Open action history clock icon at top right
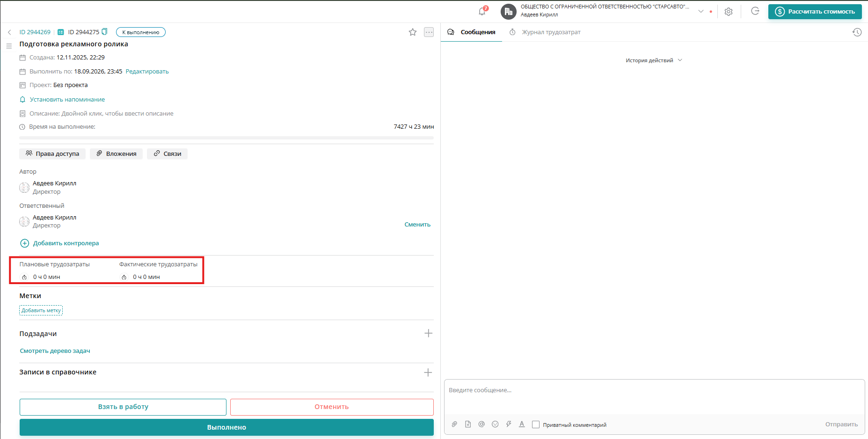 [857, 32]
